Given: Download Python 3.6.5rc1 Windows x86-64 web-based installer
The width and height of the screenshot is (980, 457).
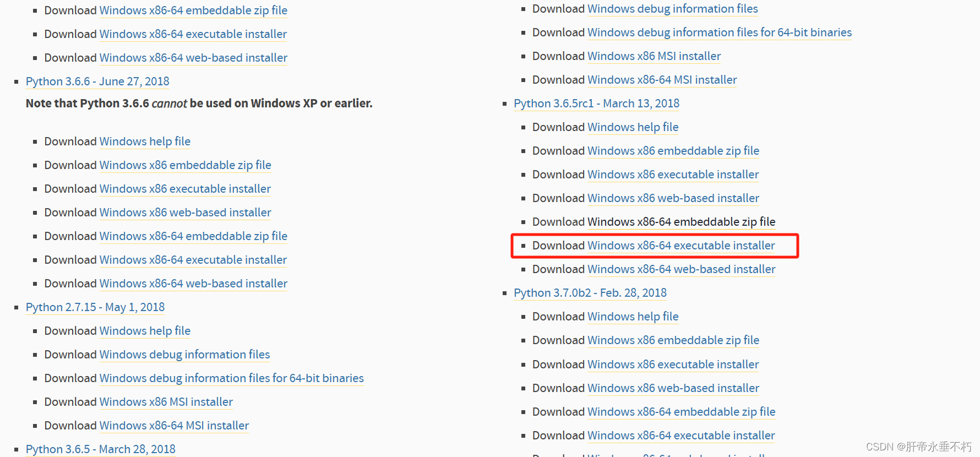Looking at the screenshot, I should pyautogui.click(x=681, y=269).
